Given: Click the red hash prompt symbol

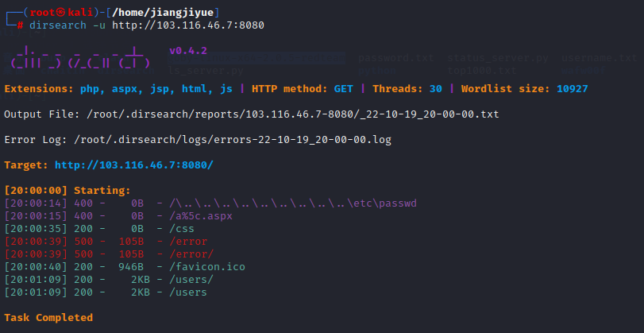Looking at the screenshot, I should tap(19, 25).
